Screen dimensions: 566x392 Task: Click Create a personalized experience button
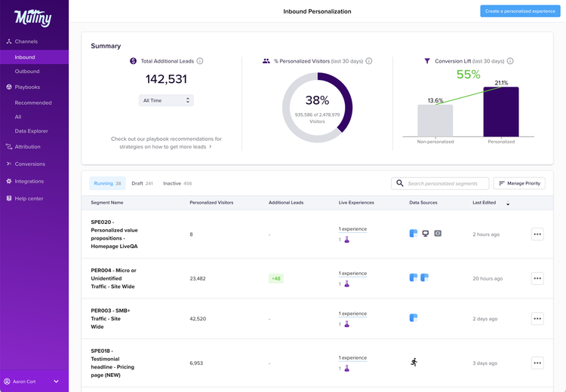tap(520, 11)
